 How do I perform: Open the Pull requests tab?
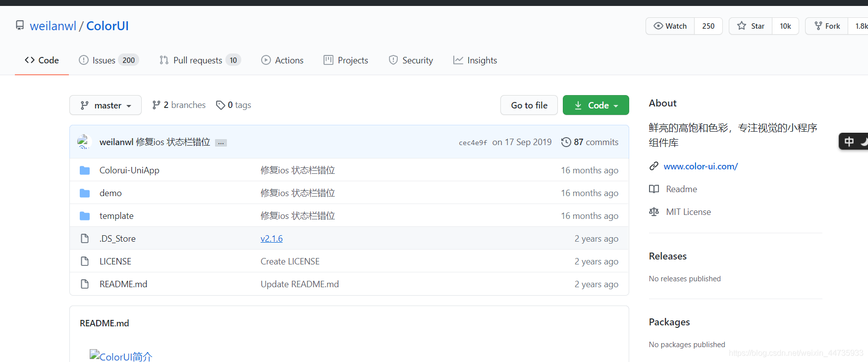click(200, 60)
